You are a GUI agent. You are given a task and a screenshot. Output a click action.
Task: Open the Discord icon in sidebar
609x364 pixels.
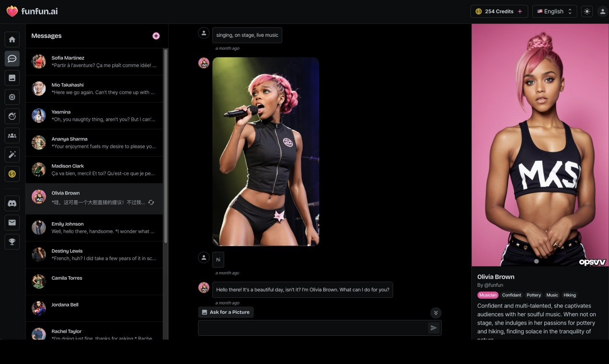point(12,203)
